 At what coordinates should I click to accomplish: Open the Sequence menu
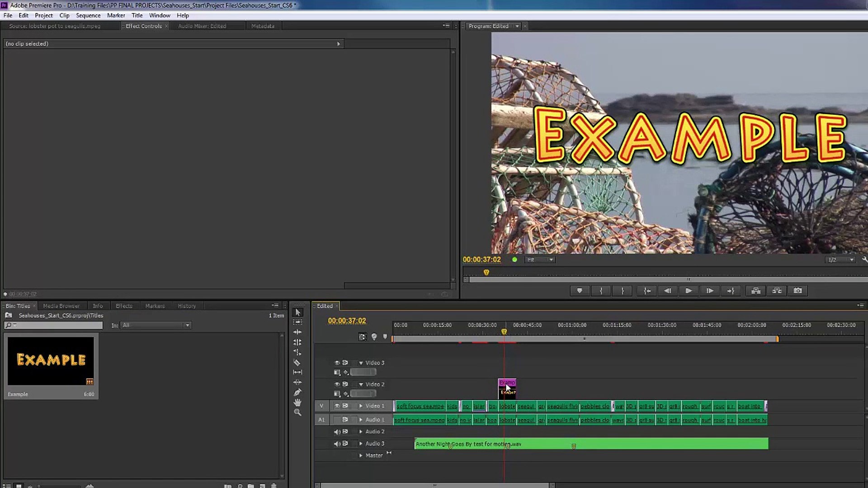[x=88, y=15]
